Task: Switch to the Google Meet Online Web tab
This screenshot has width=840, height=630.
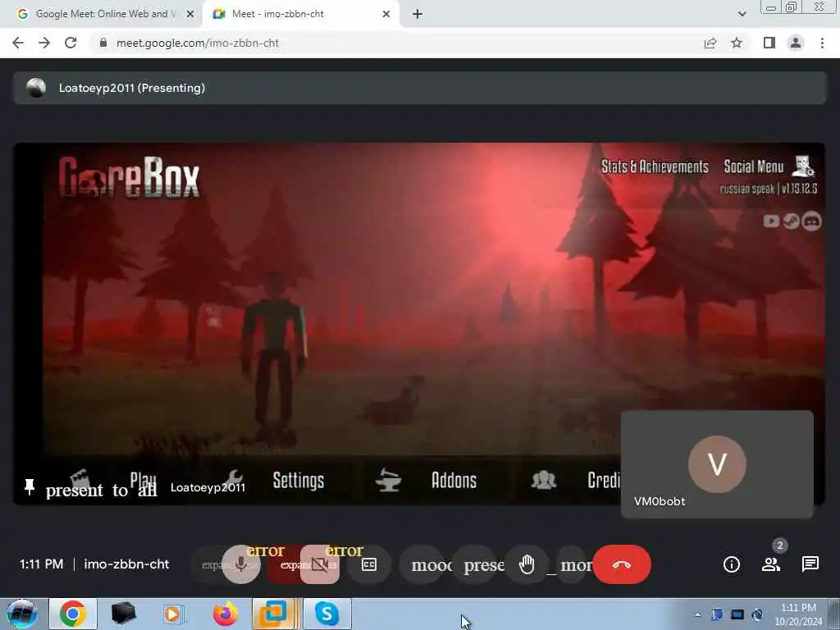Action: pyautogui.click(x=102, y=14)
